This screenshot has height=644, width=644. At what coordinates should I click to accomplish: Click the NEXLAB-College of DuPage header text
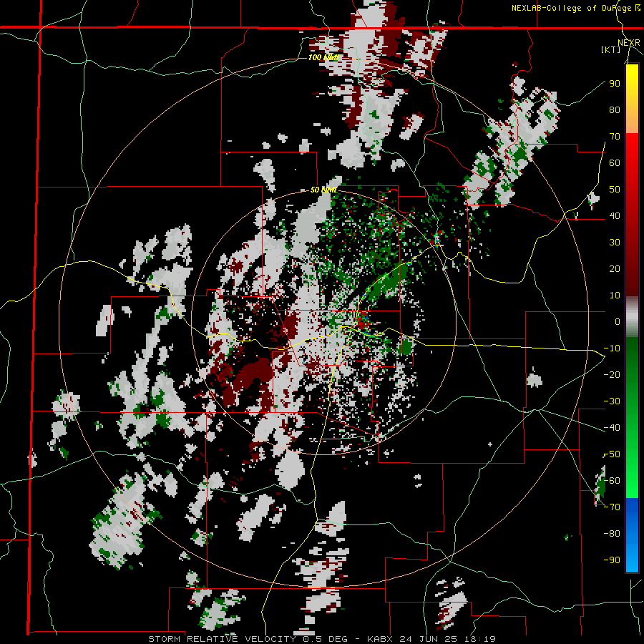tap(575, 8)
